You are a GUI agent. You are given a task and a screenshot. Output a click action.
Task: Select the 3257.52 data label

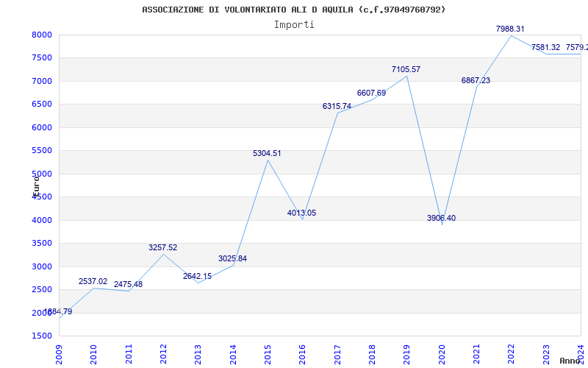click(x=162, y=247)
